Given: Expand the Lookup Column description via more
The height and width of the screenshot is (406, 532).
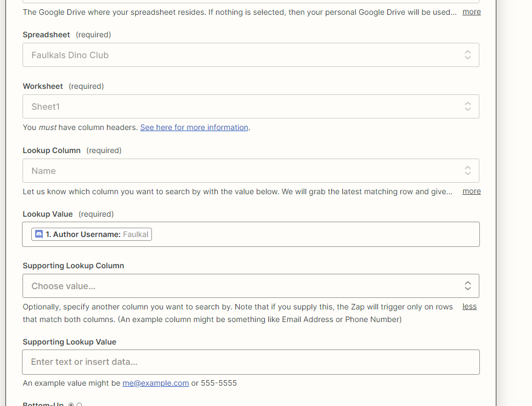Looking at the screenshot, I should pyautogui.click(x=472, y=191).
